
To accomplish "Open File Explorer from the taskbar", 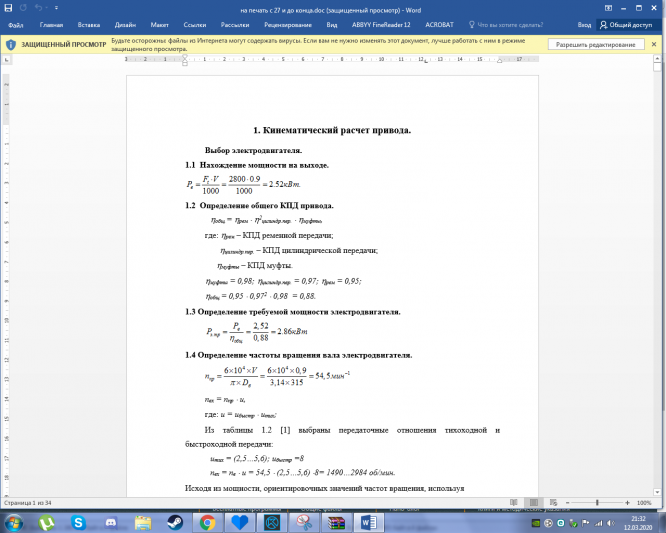I will tap(143, 522).
